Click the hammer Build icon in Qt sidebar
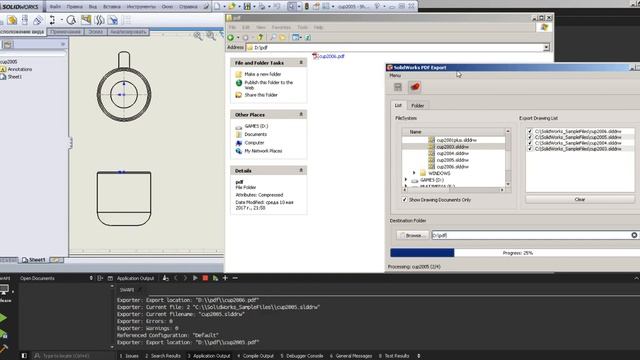This screenshot has width=640, height=360. pos(3,349)
